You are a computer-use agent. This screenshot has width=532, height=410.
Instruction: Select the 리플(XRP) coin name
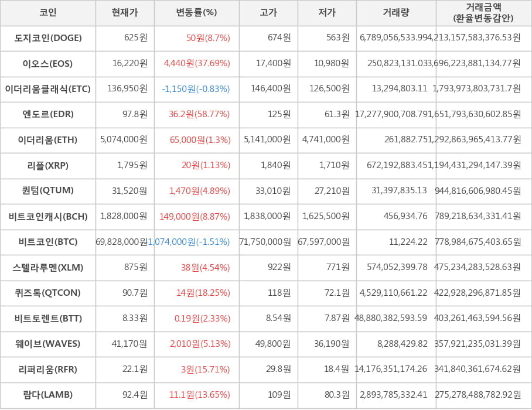coord(48,166)
